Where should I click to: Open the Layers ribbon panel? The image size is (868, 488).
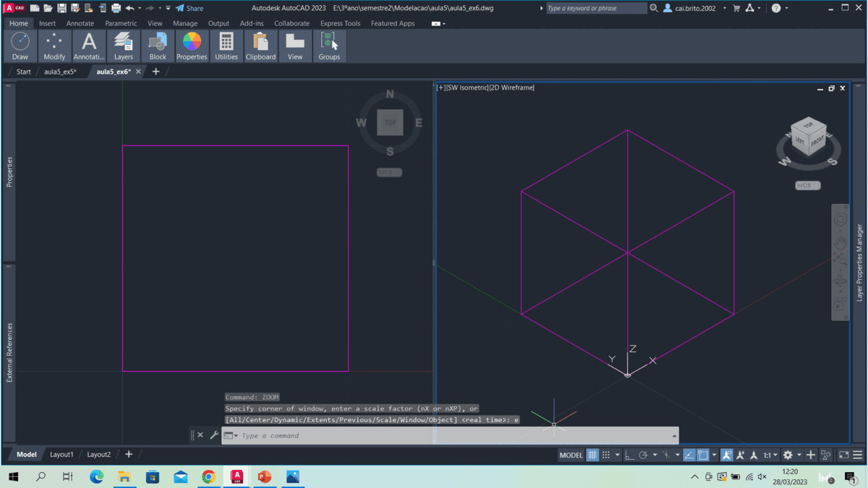(x=124, y=46)
